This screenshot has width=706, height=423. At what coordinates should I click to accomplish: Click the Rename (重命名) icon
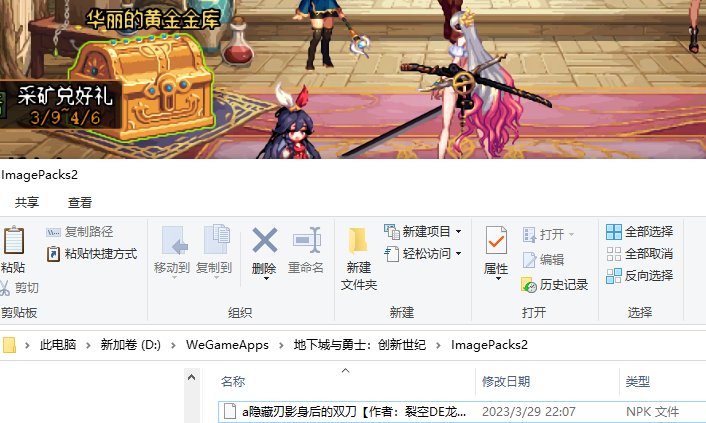(x=307, y=240)
